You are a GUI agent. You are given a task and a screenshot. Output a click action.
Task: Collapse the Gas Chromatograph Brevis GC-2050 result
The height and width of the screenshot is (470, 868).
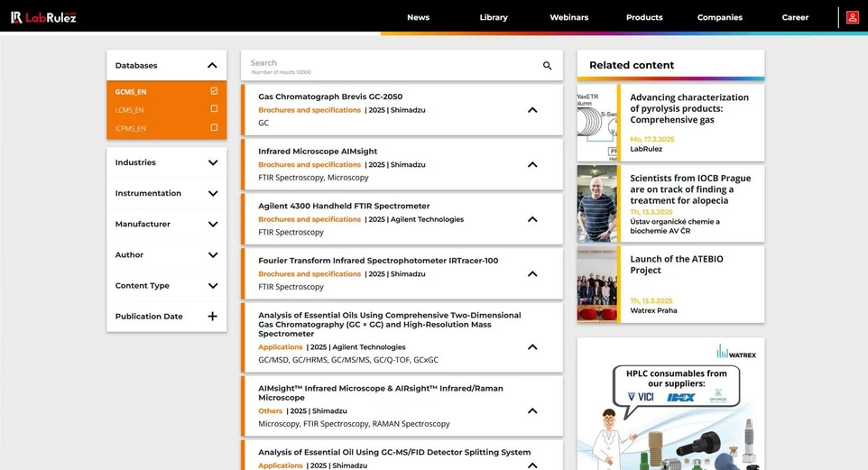(532, 110)
